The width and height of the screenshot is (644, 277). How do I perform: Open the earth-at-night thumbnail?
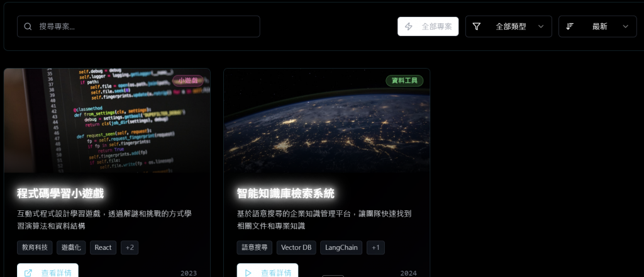327,120
